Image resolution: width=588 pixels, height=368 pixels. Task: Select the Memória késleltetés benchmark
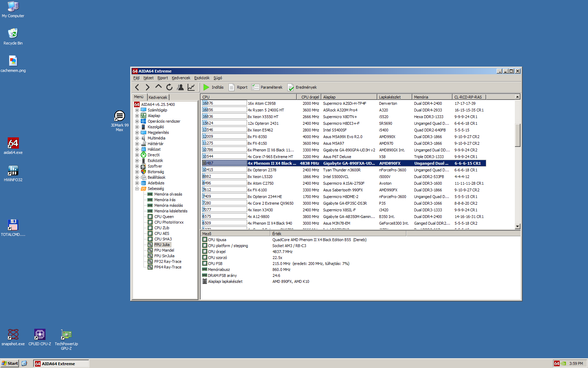171,211
